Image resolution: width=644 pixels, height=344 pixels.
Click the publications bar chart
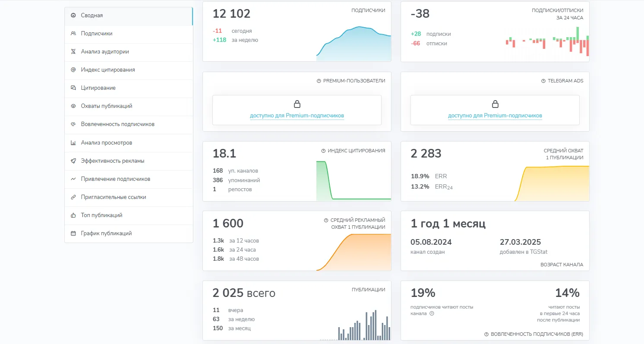click(x=355, y=325)
